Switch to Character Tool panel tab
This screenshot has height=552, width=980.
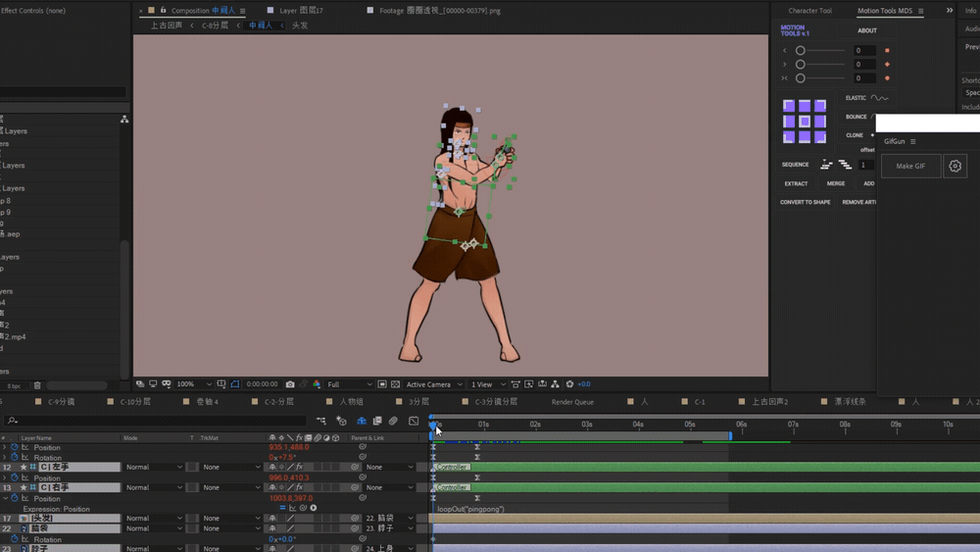pos(810,11)
